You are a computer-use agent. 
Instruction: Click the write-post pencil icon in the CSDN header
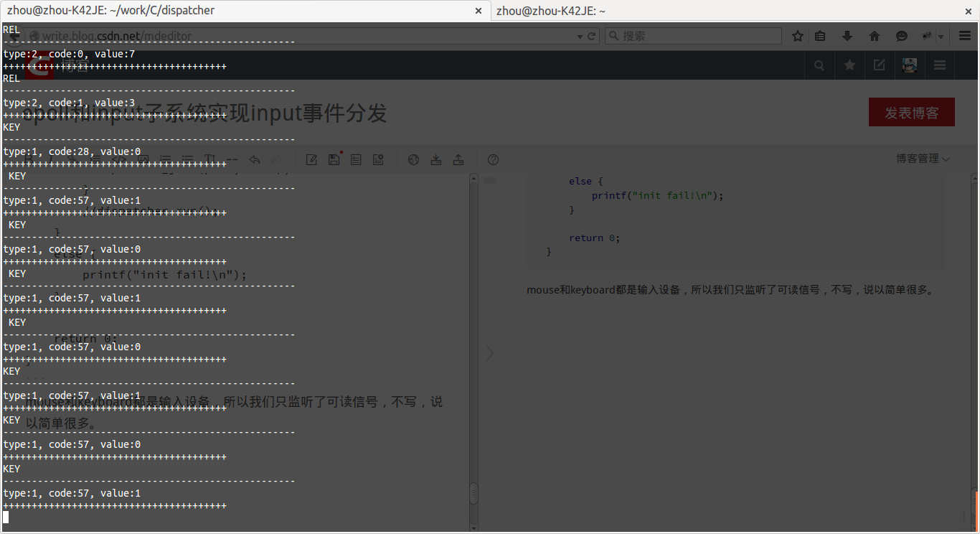tap(880, 65)
